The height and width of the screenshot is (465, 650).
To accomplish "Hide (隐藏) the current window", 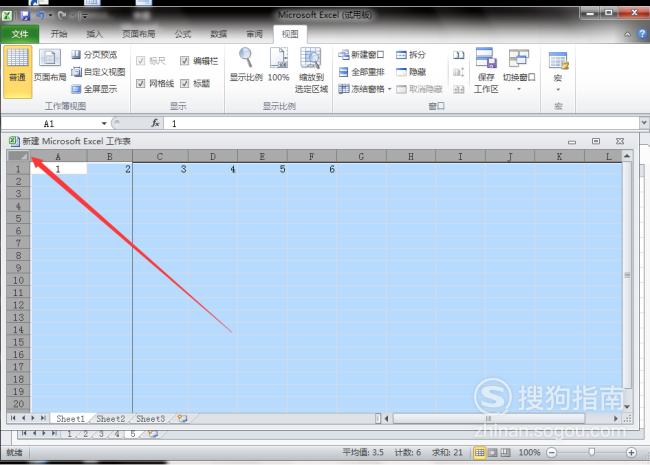I will coord(411,72).
